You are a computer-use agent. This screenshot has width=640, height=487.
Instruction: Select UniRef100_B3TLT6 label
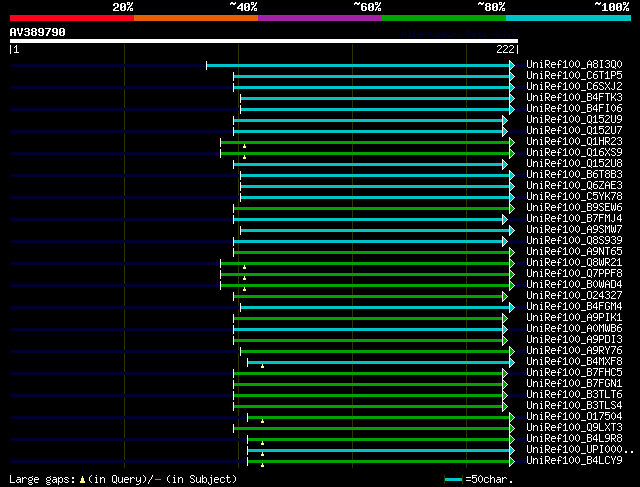pos(574,395)
